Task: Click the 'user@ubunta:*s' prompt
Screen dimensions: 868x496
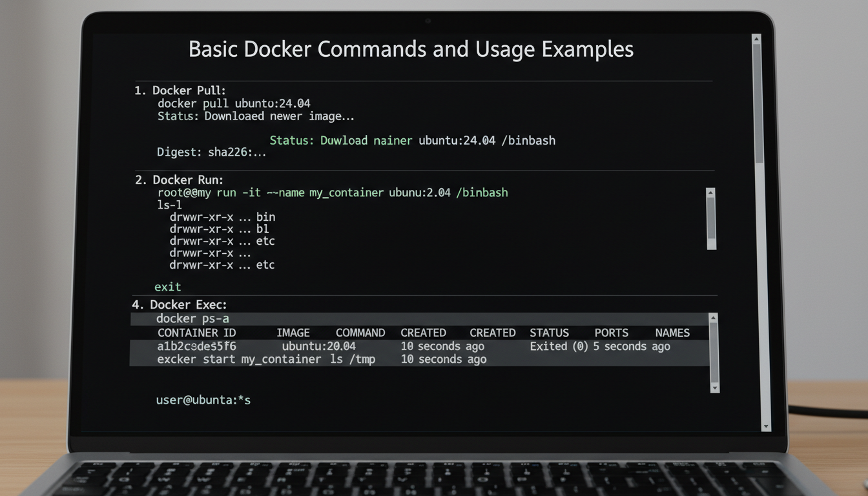Action: [203, 400]
